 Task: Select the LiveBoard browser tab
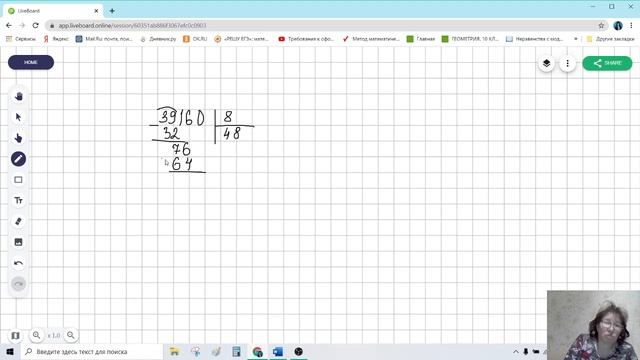pos(53,11)
